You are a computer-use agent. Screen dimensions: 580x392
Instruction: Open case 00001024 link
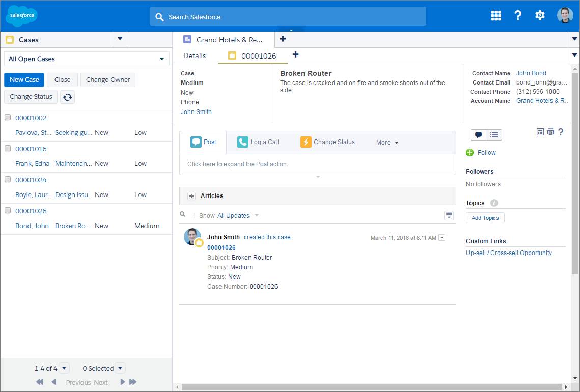31,180
